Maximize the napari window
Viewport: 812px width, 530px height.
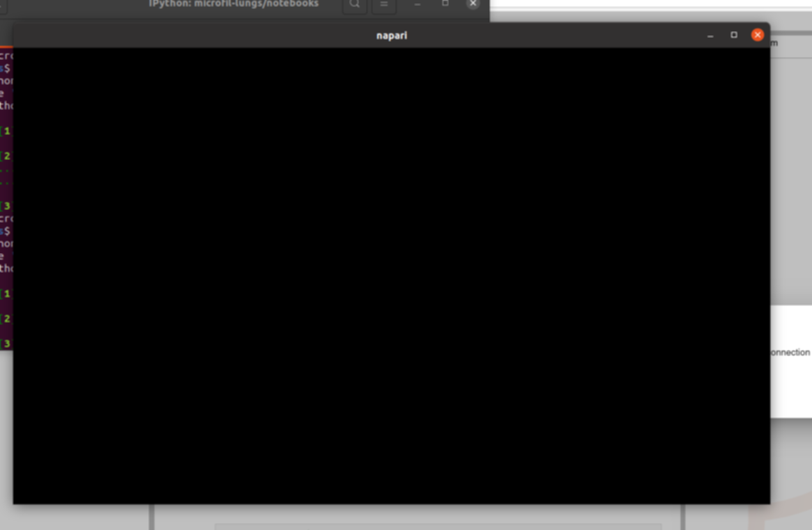(x=734, y=35)
